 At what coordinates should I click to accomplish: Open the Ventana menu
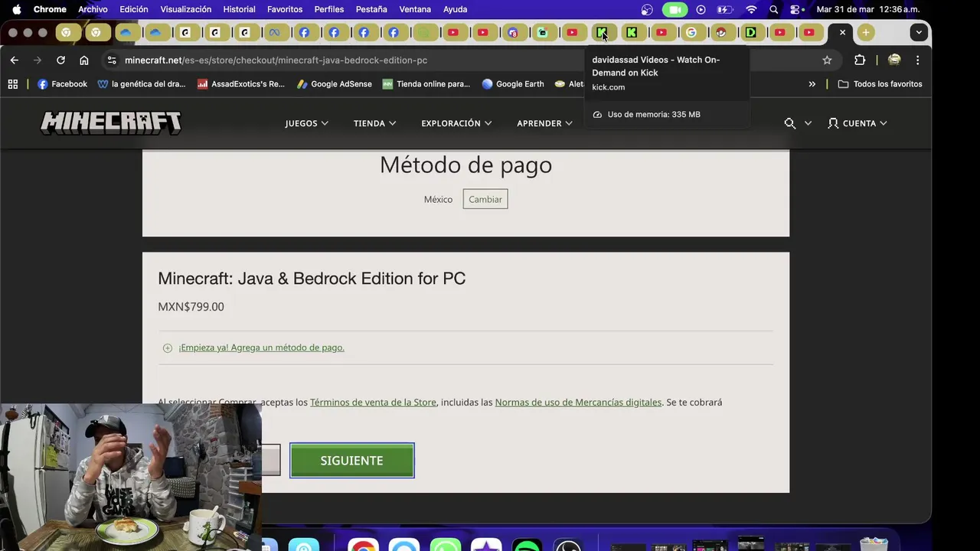pos(415,9)
